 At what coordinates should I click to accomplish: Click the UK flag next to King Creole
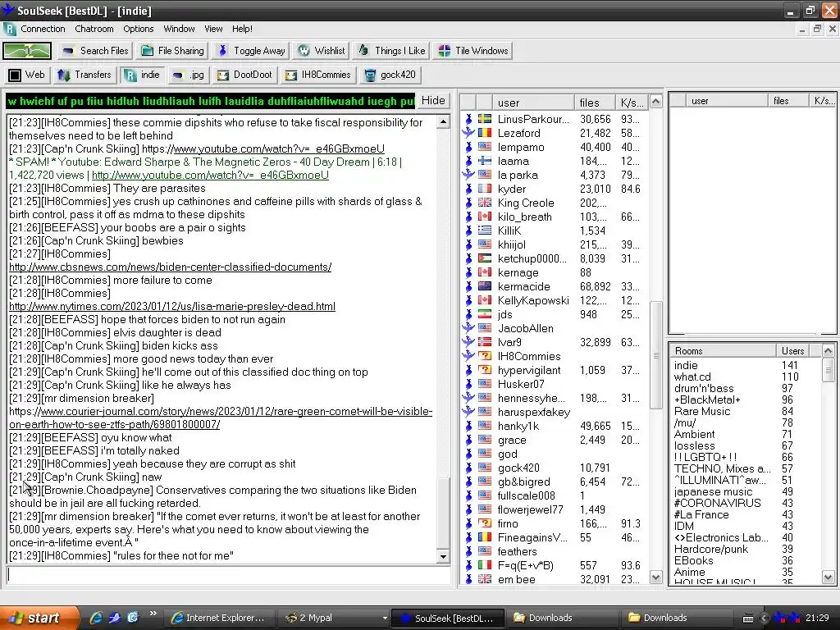(484, 203)
